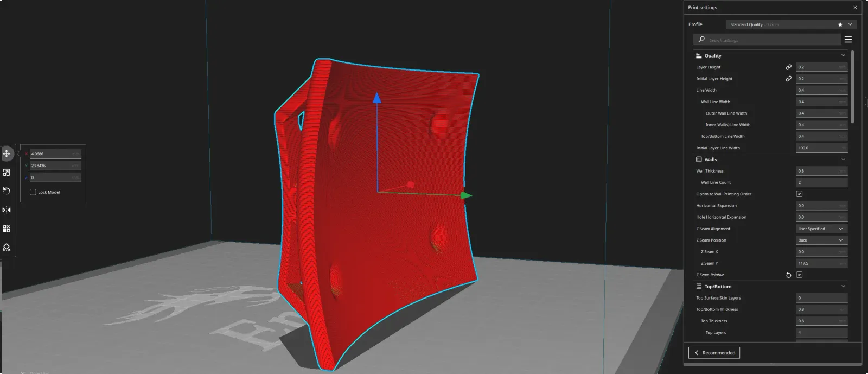Open the settings hamburger menu icon
The width and height of the screenshot is (868, 374).
(x=848, y=40)
